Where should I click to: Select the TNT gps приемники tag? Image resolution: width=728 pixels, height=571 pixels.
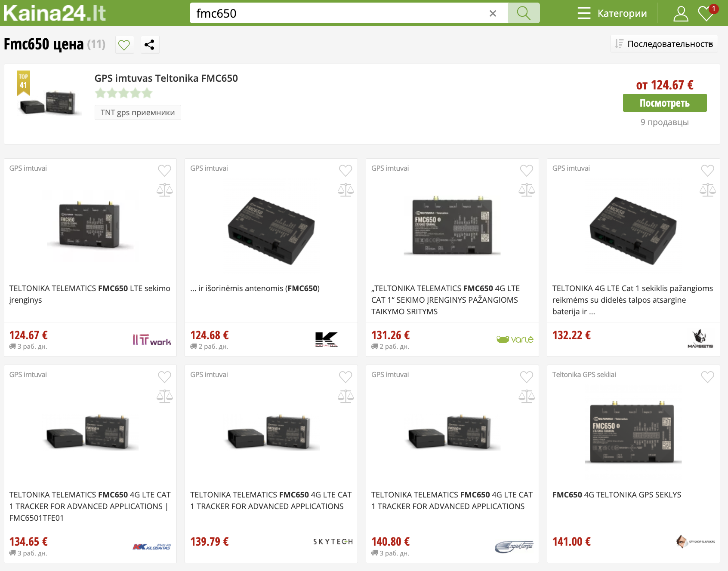pyautogui.click(x=138, y=112)
